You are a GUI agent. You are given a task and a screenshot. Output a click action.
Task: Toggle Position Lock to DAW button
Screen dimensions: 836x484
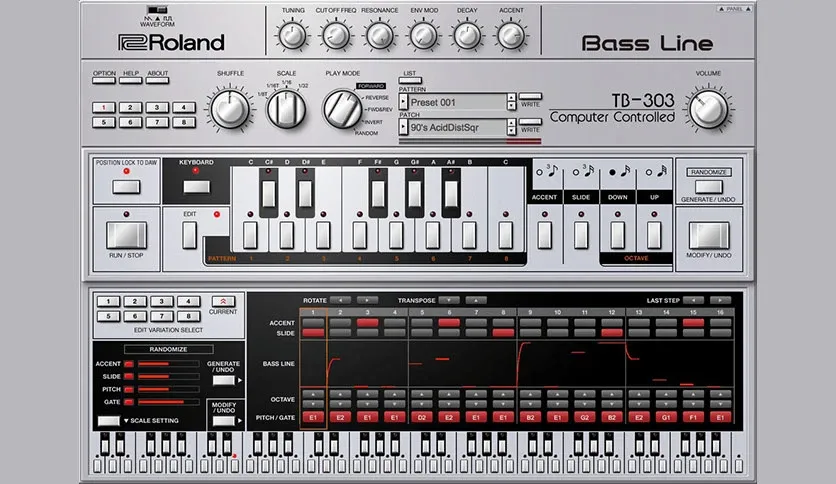click(126, 187)
